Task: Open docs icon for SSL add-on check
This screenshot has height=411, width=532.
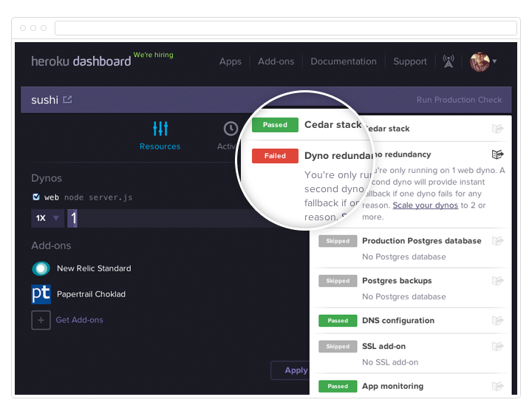Action: pyautogui.click(x=497, y=346)
